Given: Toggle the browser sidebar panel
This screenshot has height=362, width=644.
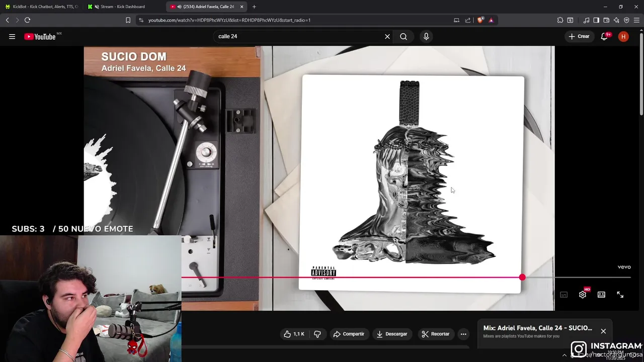Looking at the screenshot, I should (x=596, y=20).
